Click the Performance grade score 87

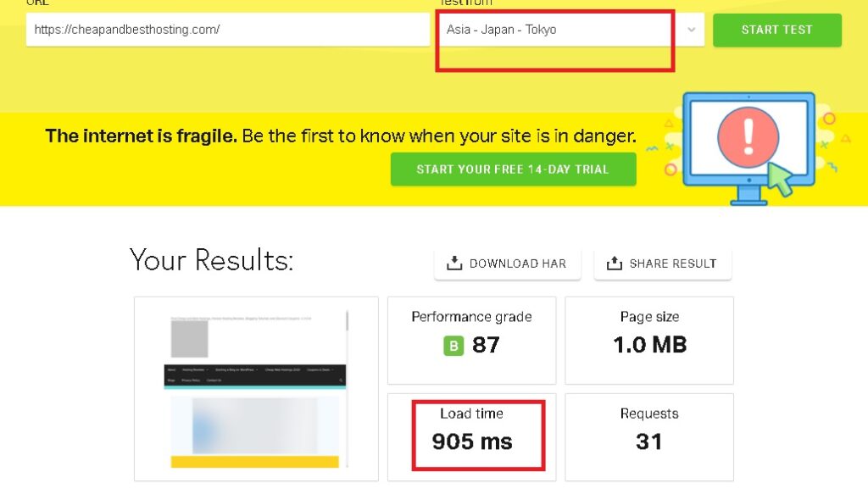(x=486, y=345)
